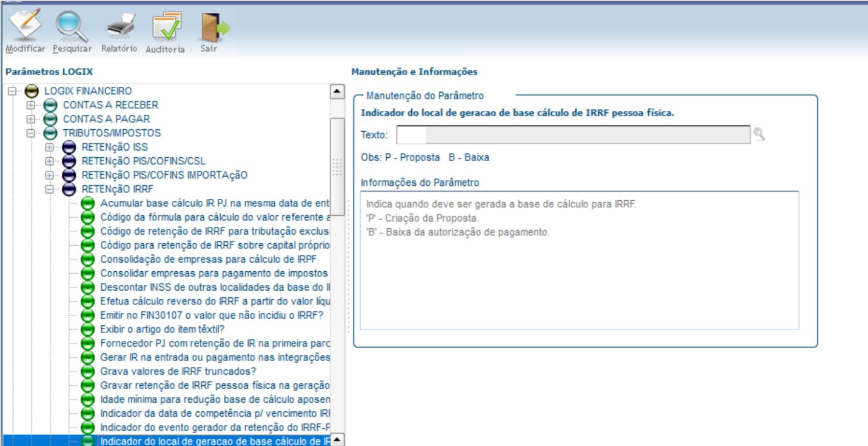Click the RETENÇãO PIS/COFINS IMPORTAÇãO node icon

(x=69, y=175)
